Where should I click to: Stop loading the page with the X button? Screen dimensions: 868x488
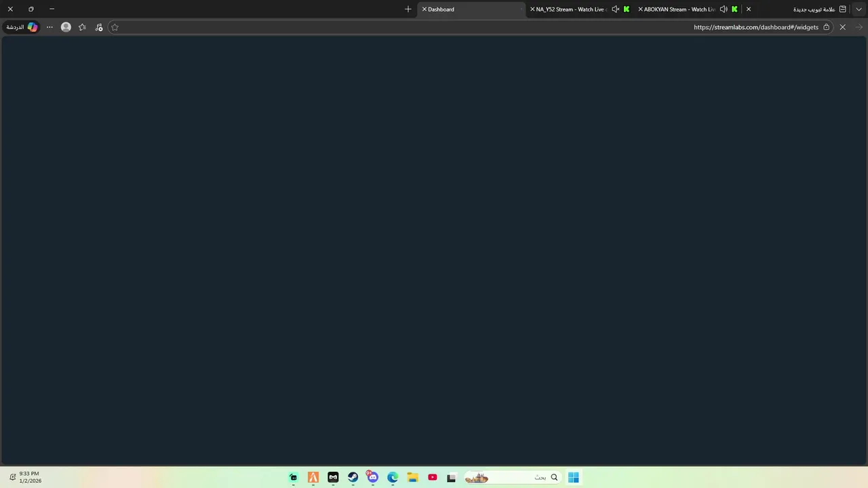pos(842,27)
